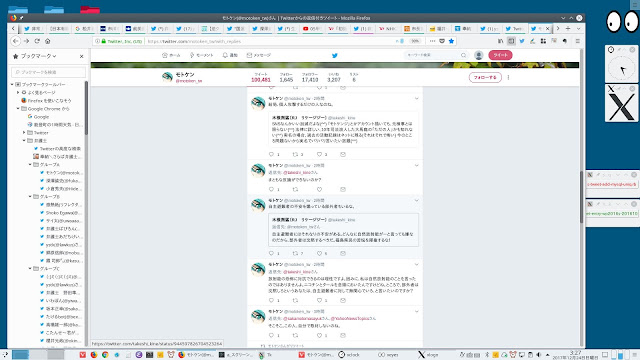Screen dimensions: 640x360
Task: Expand the Twitter bookmark folder
Action: (24, 133)
